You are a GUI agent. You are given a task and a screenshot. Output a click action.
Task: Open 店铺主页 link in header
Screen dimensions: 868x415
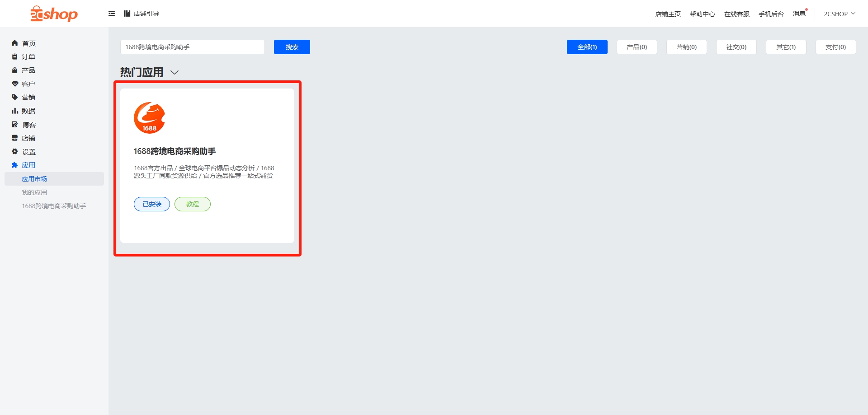pyautogui.click(x=668, y=14)
